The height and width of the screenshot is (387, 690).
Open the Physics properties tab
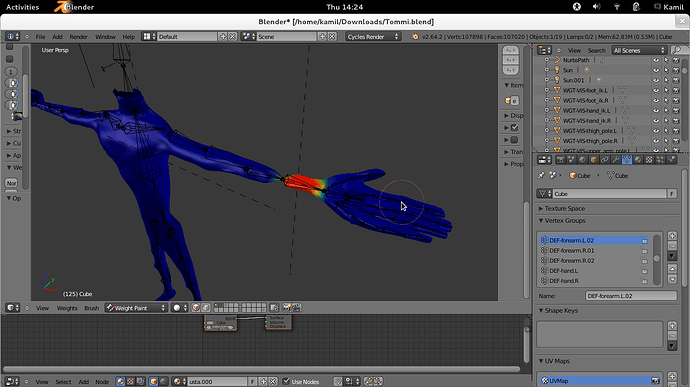pos(671,160)
